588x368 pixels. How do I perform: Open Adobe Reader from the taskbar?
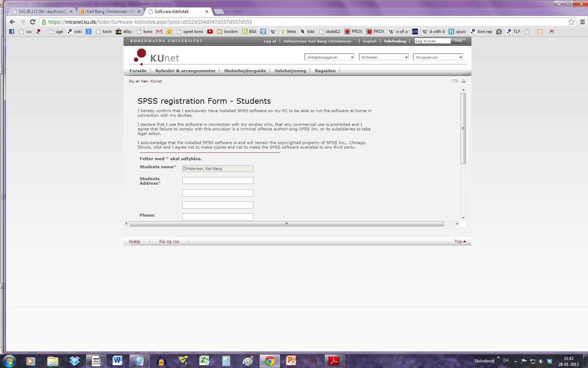(334, 361)
